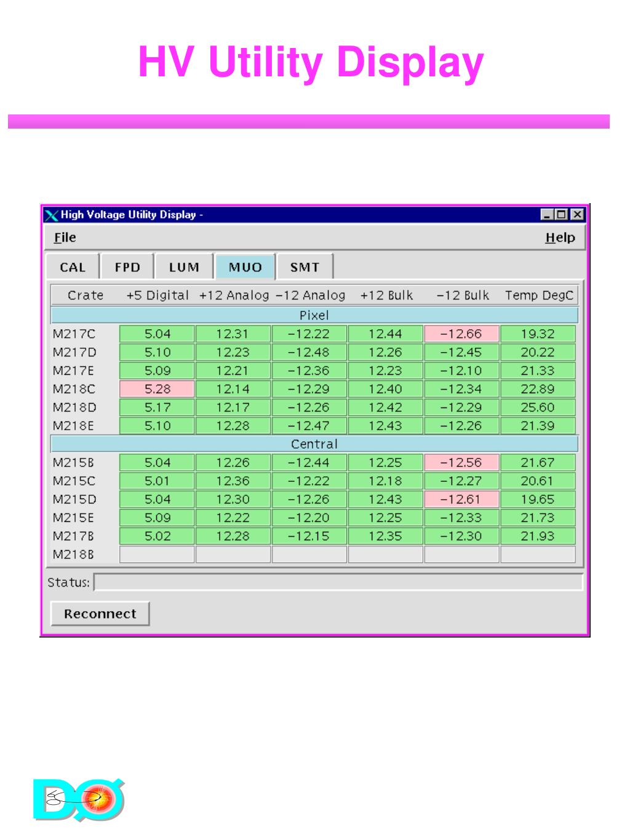
Task: Click the -12.20 value for M215E
Action: (309, 518)
